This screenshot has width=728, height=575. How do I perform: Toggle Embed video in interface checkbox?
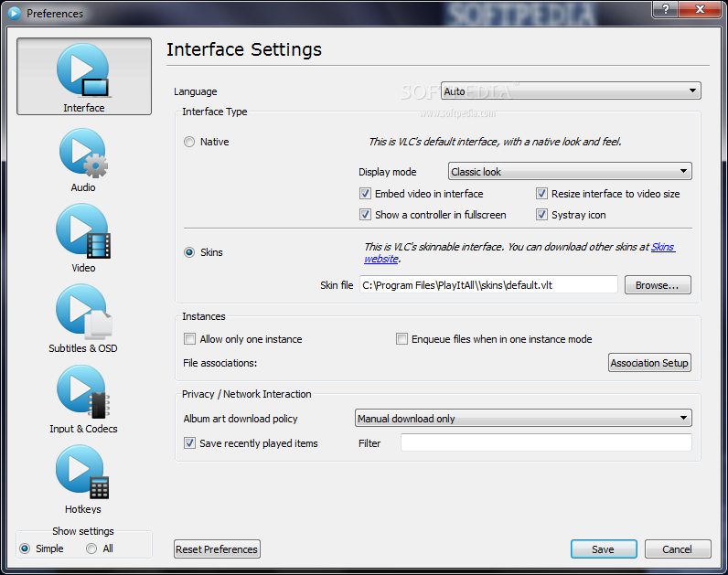(366, 194)
